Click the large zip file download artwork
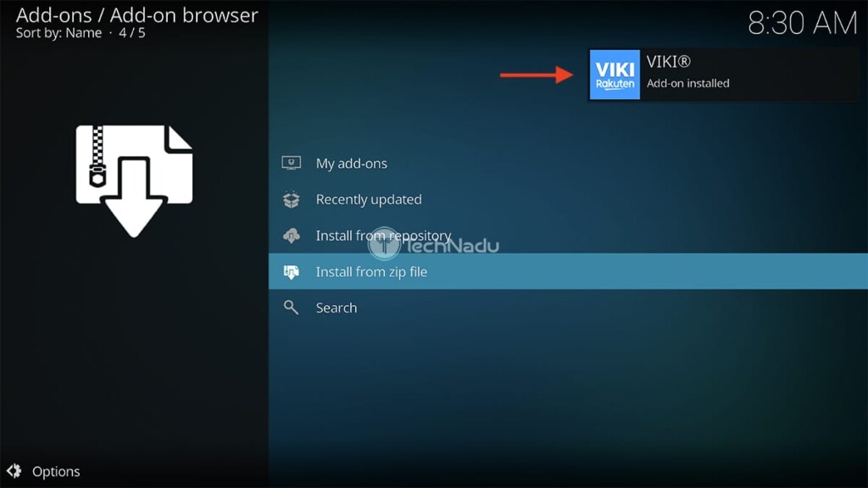This screenshot has height=488, width=868. [134, 181]
